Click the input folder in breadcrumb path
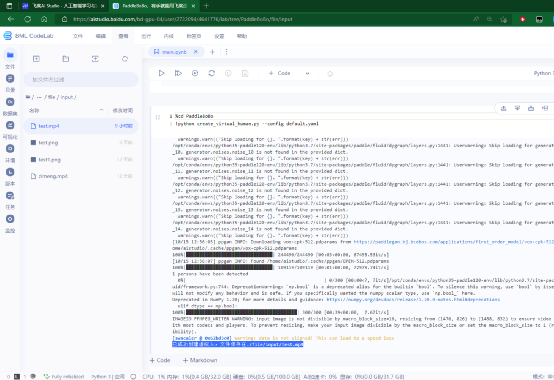The height and width of the screenshot is (380, 554). pos(66,97)
